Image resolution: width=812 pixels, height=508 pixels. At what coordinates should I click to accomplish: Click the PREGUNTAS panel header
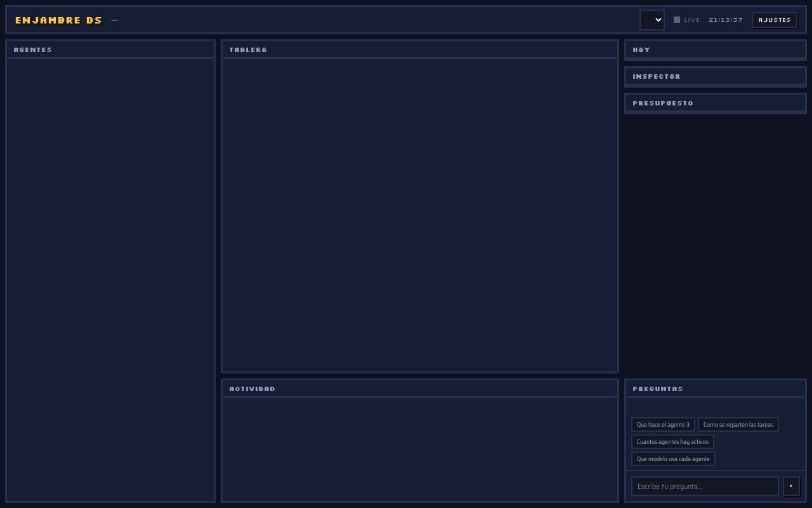click(716, 389)
